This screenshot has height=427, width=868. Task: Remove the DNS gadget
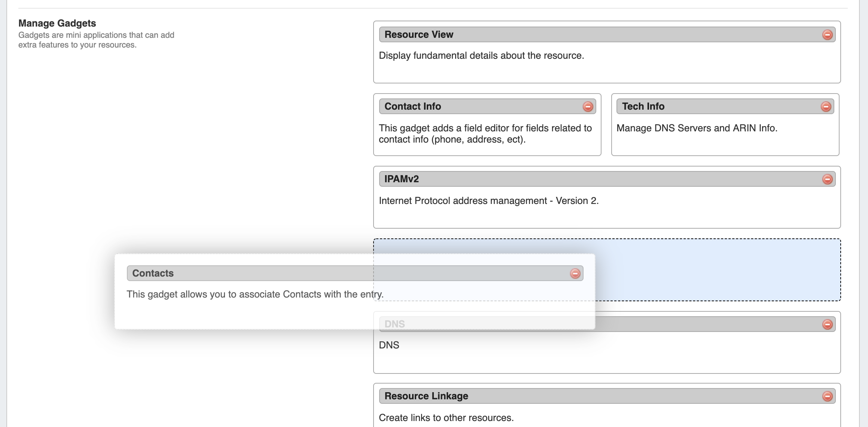tap(827, 324)
